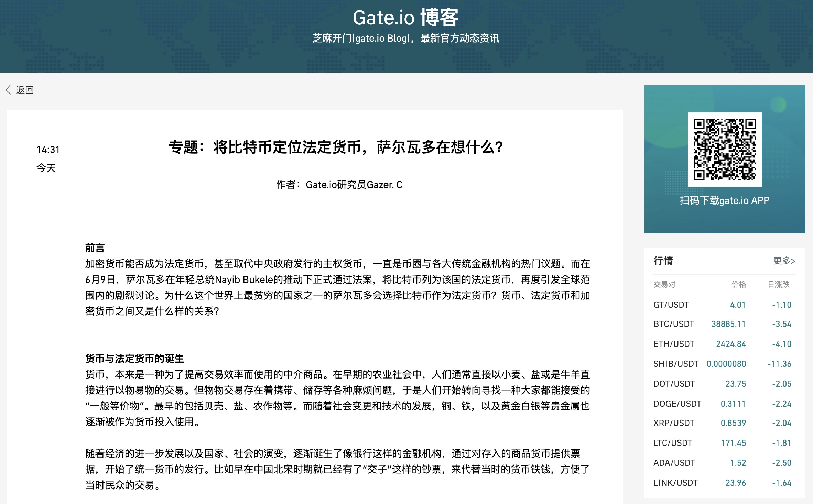Click the DOT price 23.75

736,384
